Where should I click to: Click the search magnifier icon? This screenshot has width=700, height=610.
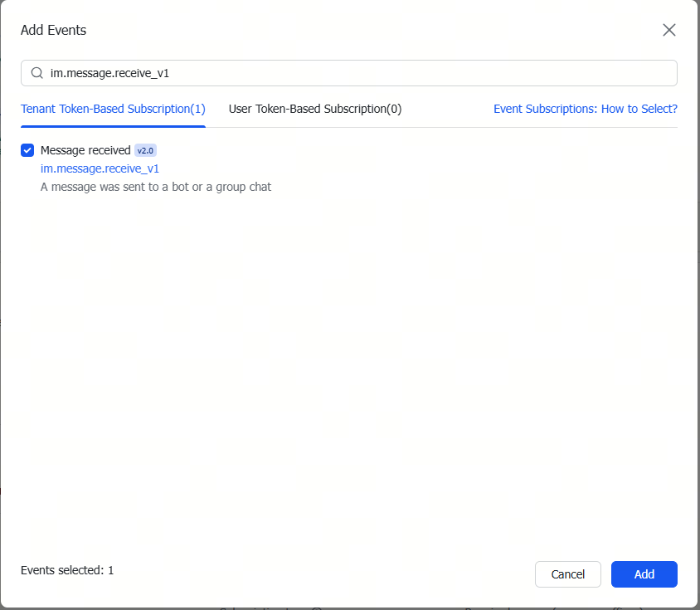pos(37,73)
